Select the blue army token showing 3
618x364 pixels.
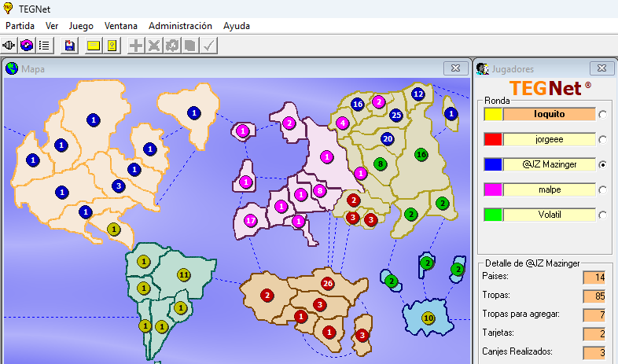pos(119,186)
